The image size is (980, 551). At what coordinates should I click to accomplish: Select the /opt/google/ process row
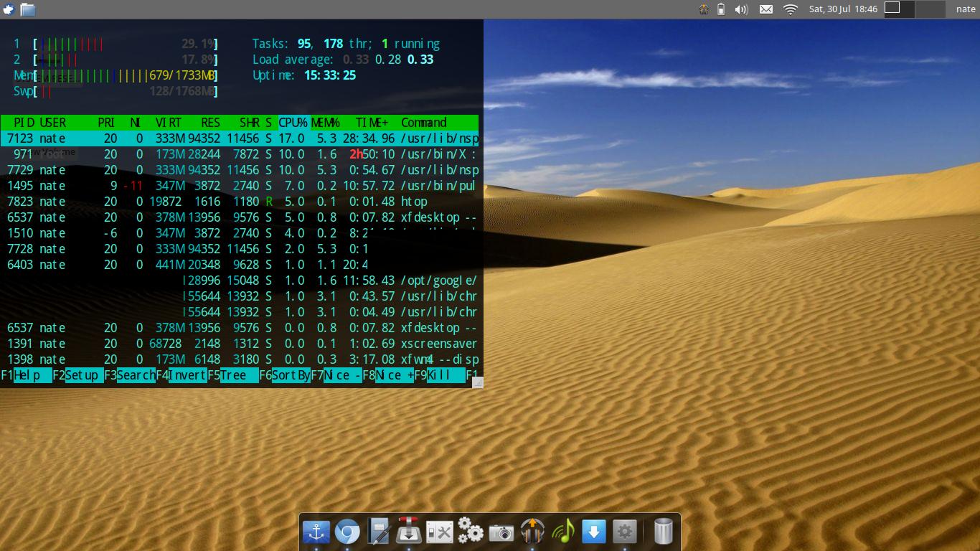point(240,281)
